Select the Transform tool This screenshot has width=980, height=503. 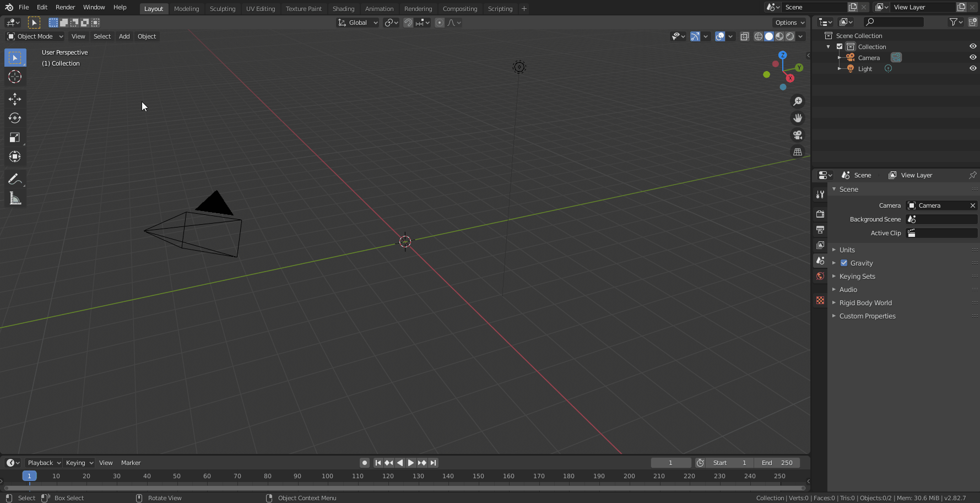pos(15,156)
